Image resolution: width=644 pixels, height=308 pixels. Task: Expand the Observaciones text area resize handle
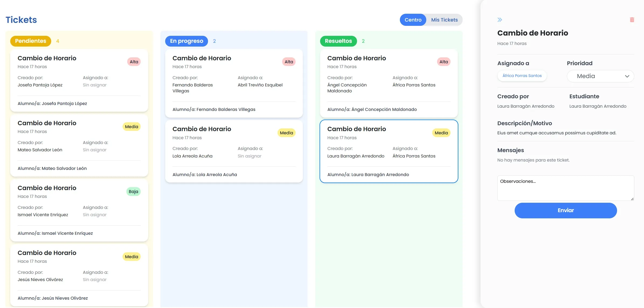632,199
